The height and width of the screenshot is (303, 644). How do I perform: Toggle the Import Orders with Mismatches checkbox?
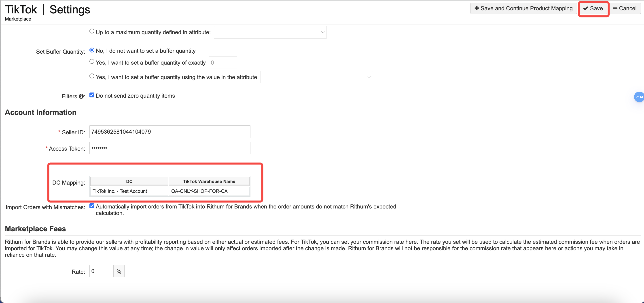[x=92, y=206]
